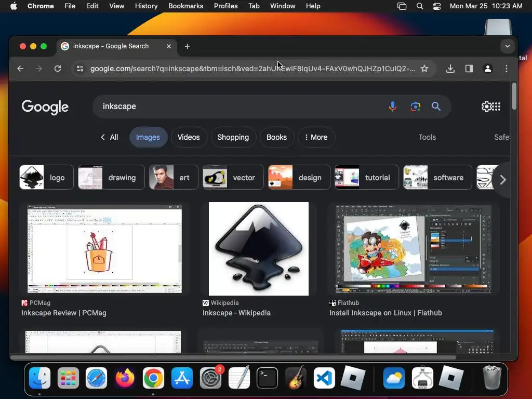Click the inkscape search input field
This screenshot has width=532, height=399.
237,107
